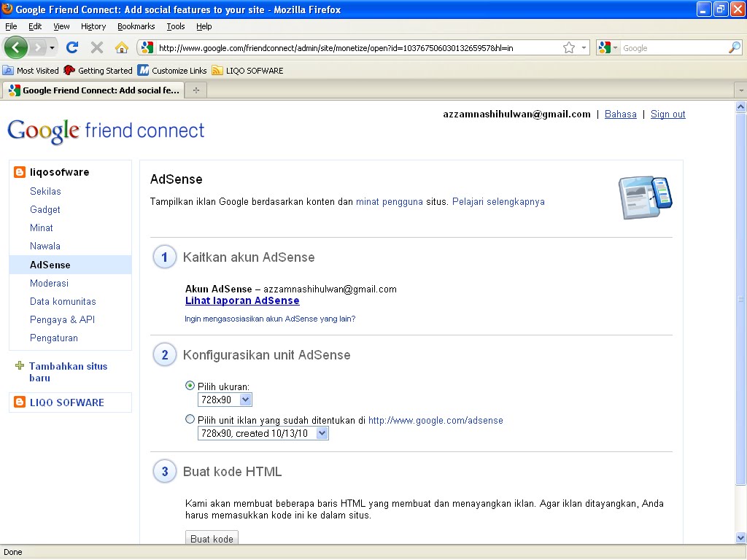Open the 728x90, created 10/13/10 dropdown
Viewport: 747px width, 560px height.
(x=263, y=433)
